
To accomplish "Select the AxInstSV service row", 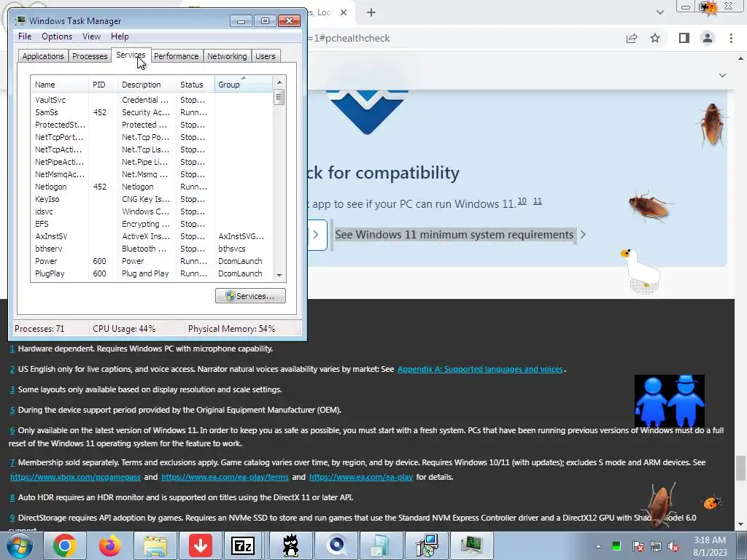I will pyautogui.click(x=152, y=236).
